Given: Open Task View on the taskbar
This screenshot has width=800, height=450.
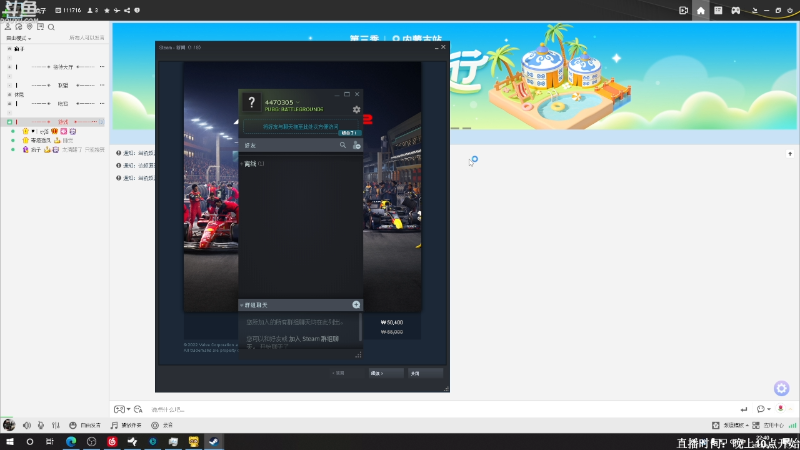Looking at the screenshot, I should (x=49, y=441).
